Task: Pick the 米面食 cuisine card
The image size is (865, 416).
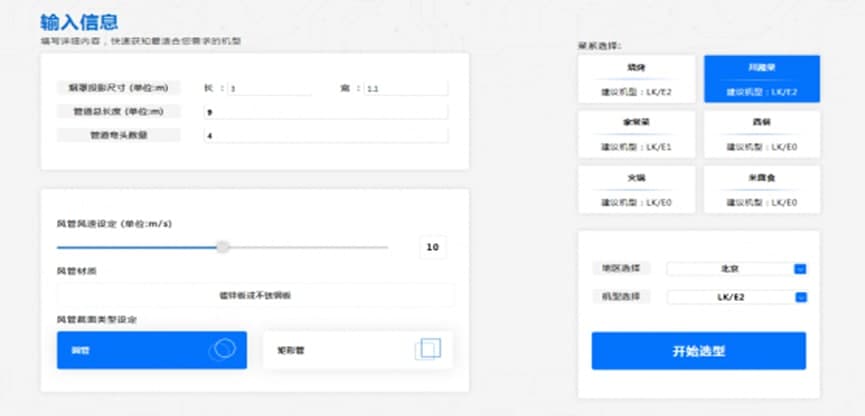Action: pos(762,190)
